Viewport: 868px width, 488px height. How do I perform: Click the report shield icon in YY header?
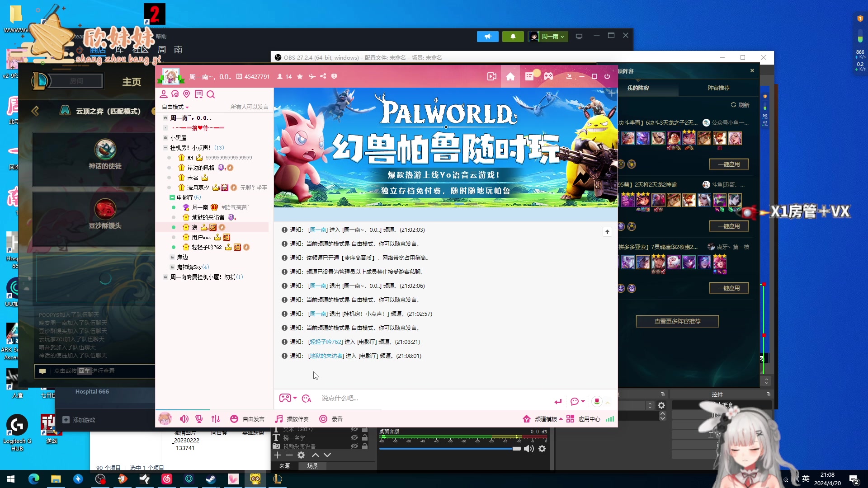click(x=334, y=76)
